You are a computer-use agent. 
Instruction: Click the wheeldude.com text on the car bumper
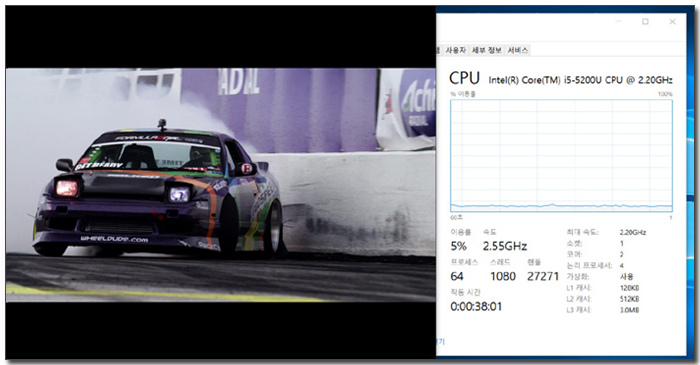pos(114,239)
